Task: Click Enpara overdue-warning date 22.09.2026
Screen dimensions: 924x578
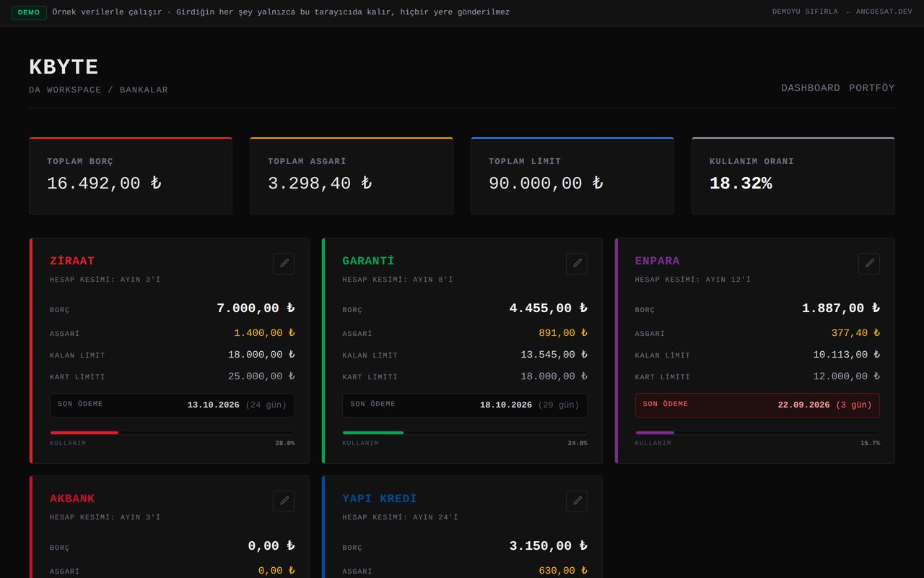Action: [804, 405]
